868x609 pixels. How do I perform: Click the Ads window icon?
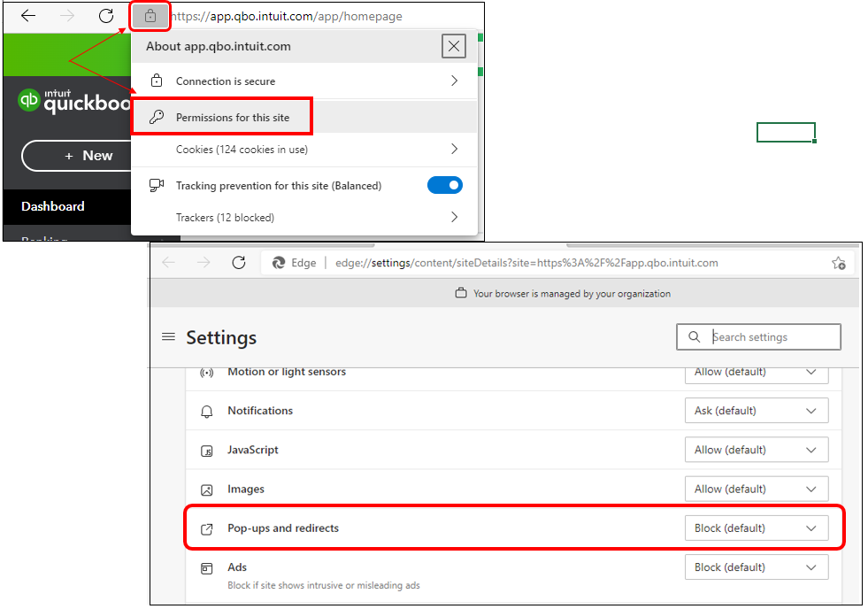pos(206,568)
